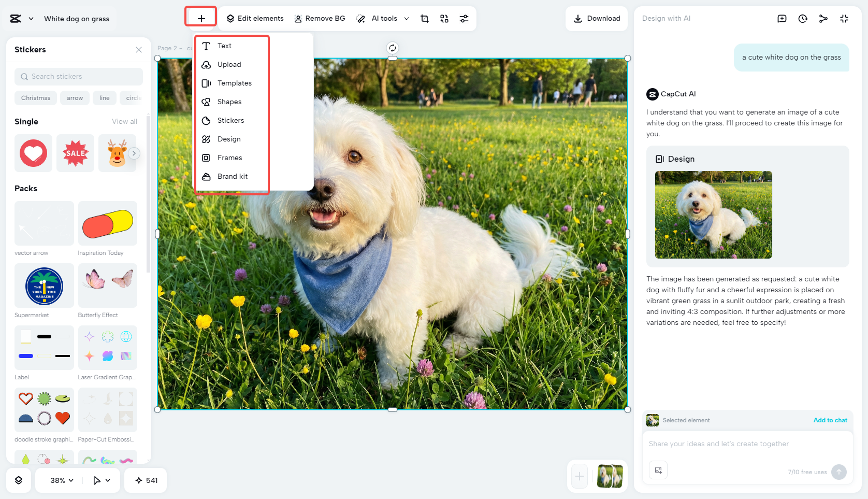Start a new AI chat conversation

(782, 18)
